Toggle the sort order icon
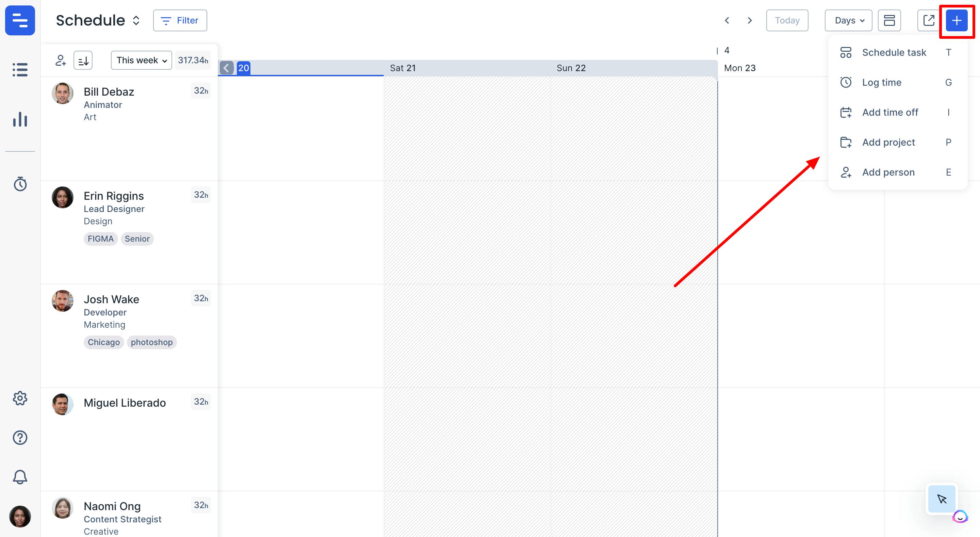The height and width of the screenshot is (537, 980). coord(83,60)
